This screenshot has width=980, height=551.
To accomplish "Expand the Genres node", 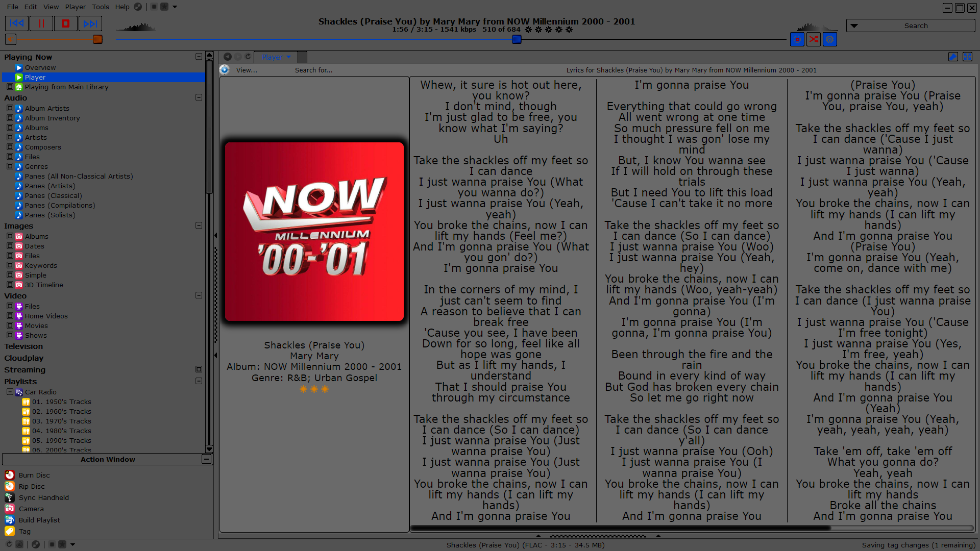I will point(10,166).
